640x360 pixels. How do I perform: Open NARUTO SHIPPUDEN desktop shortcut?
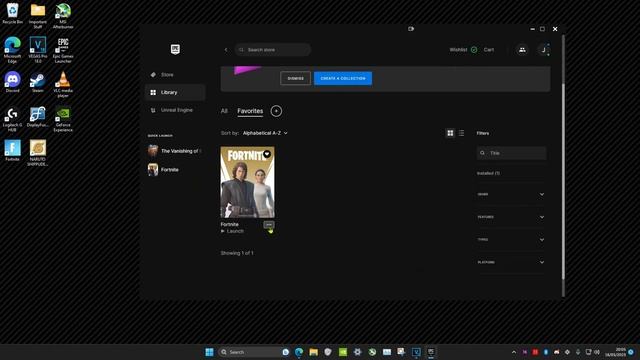click(38, 153)
